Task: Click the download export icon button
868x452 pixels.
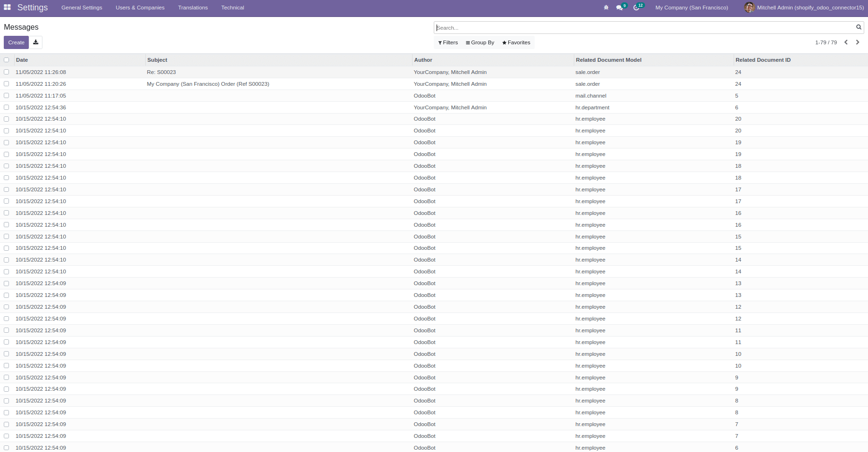Action: tap(36, 42)
